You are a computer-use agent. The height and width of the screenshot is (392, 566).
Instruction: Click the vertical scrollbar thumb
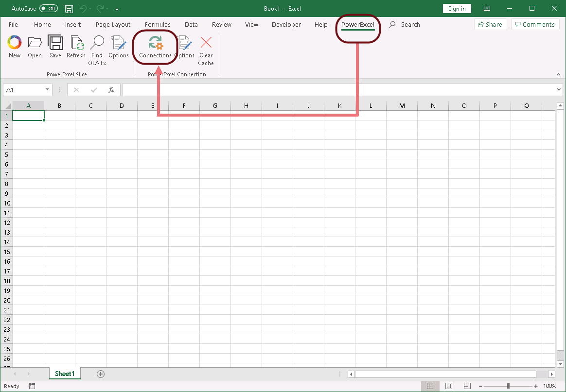pyautogui.click(x=560, y=230)
